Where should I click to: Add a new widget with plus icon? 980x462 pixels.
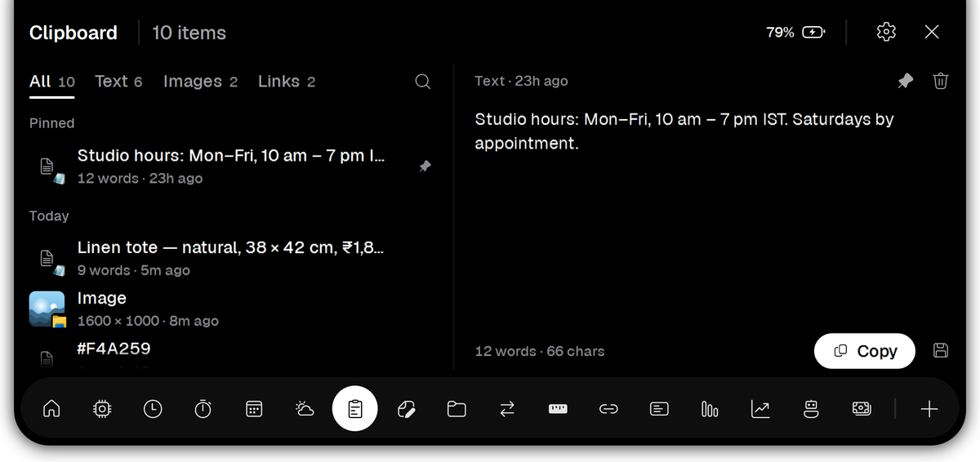point(929,409)
